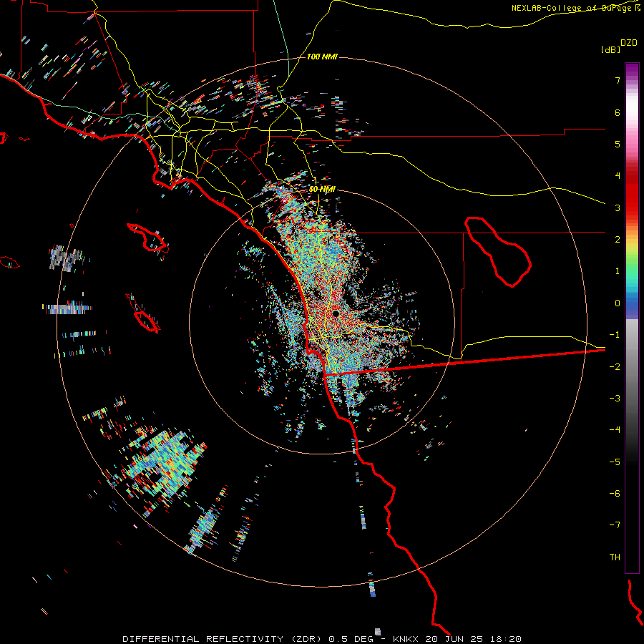
Task: Click the black radar site dot at center
Action: click(x=336, y=314)
